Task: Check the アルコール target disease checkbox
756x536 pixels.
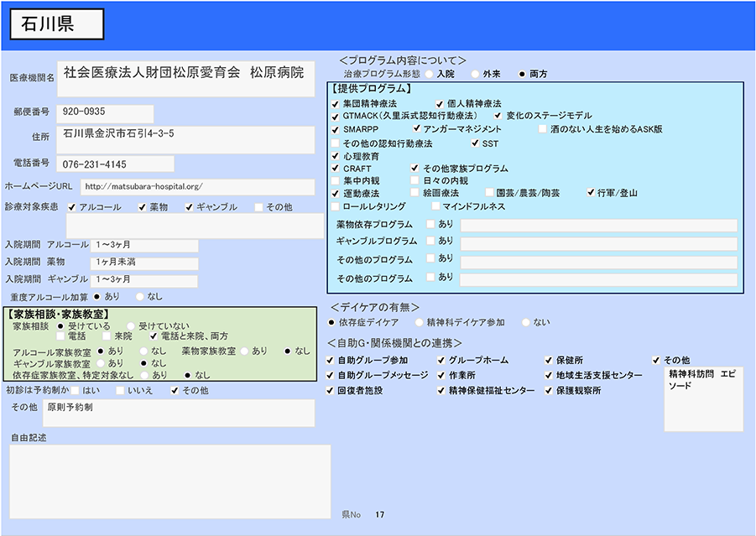Action: (72, 207)
